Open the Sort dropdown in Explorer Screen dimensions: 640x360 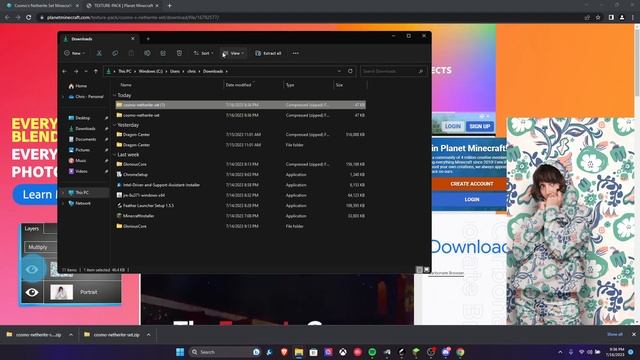pos(203,53)
